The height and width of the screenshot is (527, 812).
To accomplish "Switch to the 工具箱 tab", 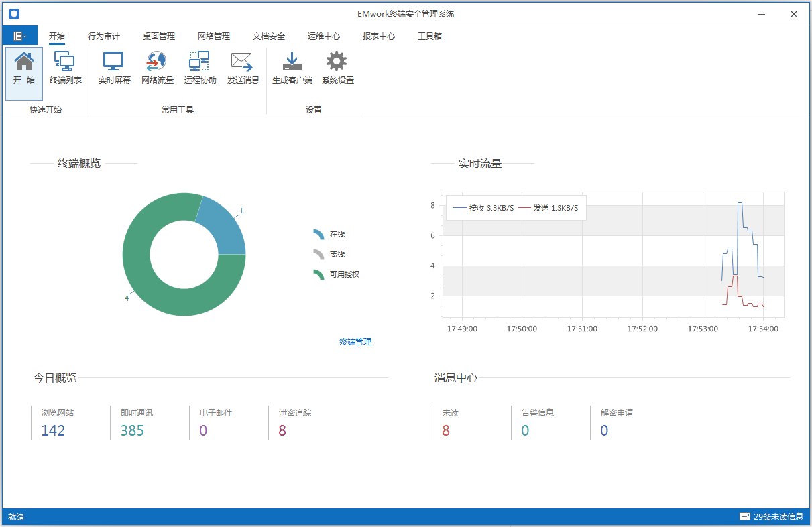I will point(430,36).
